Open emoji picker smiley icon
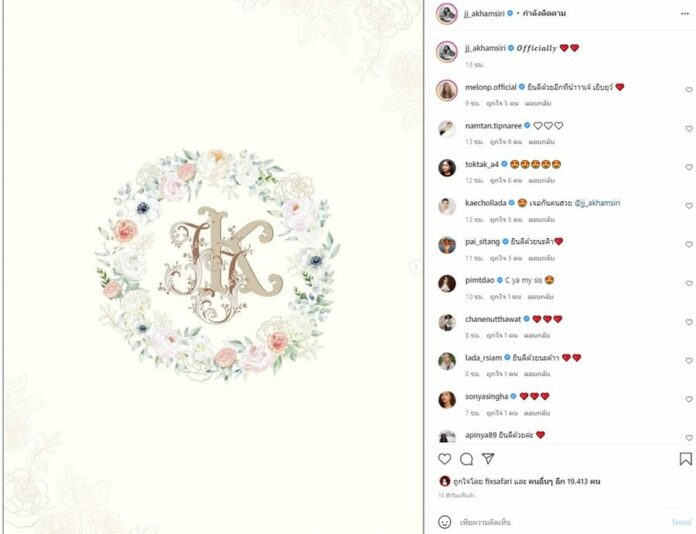 444,522
